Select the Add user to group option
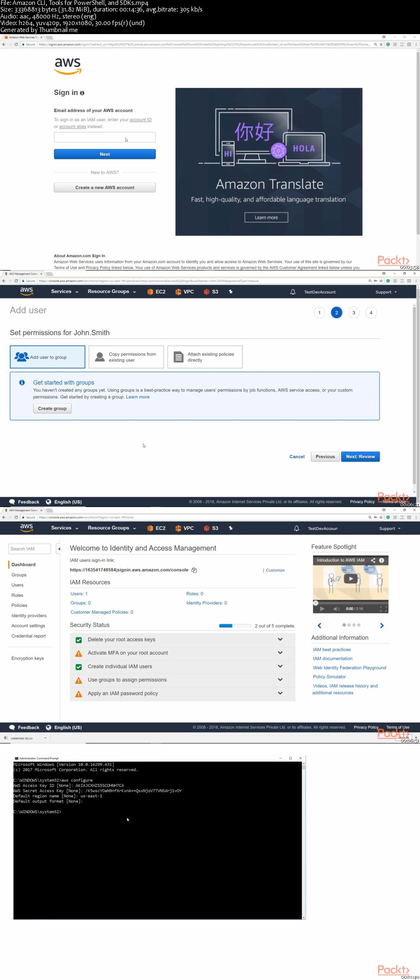Screen dimensions: 420x980 [x=48, y=357]
